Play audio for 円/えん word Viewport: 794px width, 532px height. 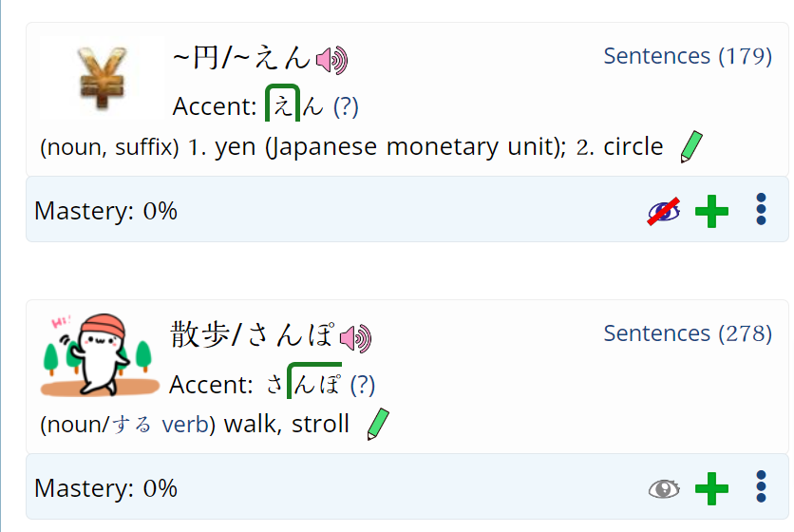coord(331,60)
